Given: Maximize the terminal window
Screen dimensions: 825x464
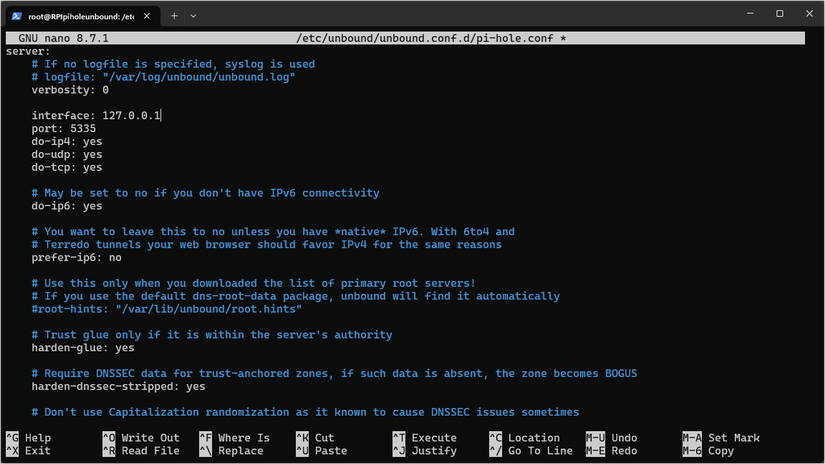Looking at the screenshot, I should click(x=780, y=14).
